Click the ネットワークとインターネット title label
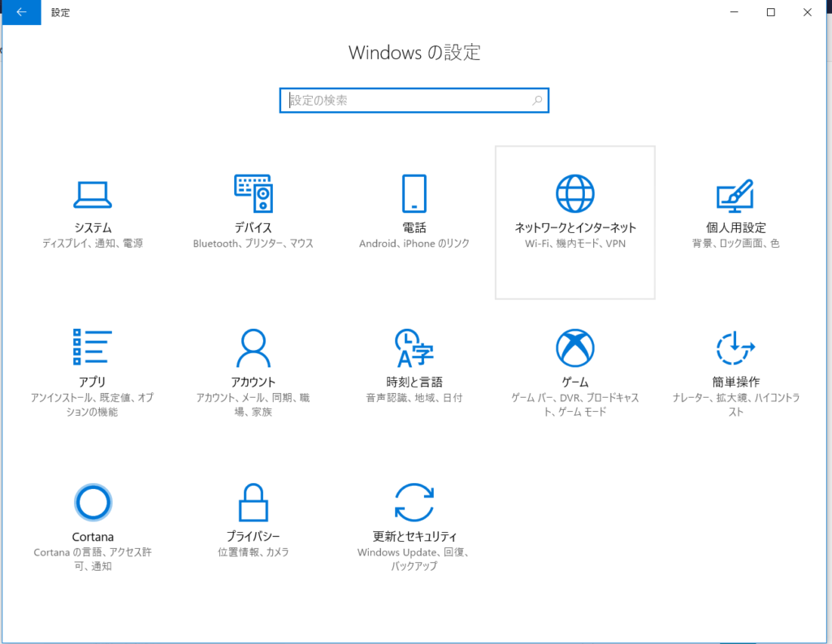The width and height of the screenshot is (832, 644). coord(575,227)
